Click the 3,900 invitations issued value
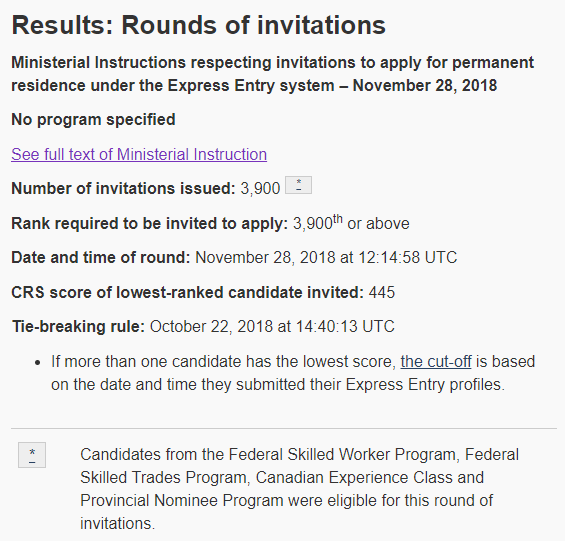Viewport: 565px width, 541px height. point(260,188)
